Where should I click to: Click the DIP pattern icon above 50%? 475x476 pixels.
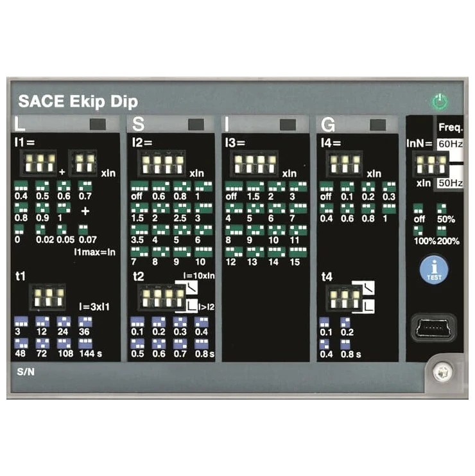[x=441, y=208]
